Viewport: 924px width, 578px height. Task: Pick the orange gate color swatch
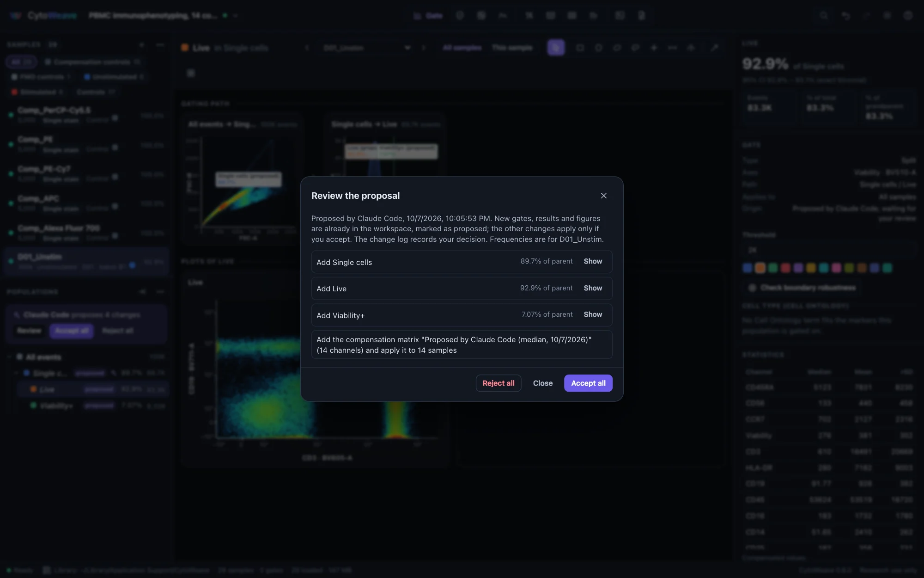(760, 268)
